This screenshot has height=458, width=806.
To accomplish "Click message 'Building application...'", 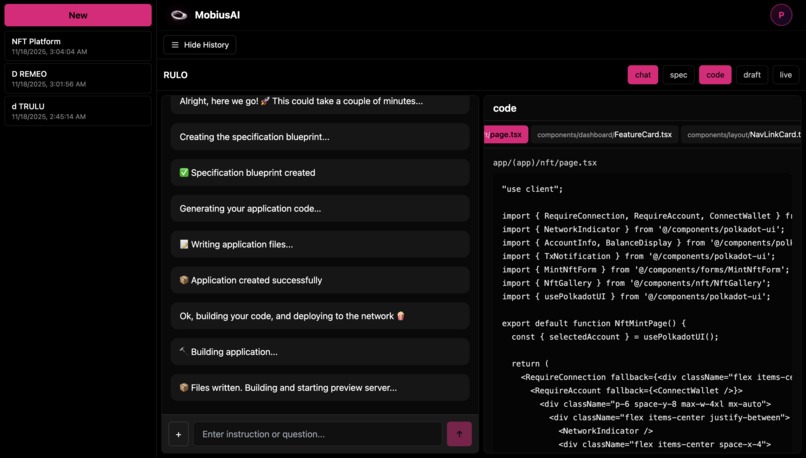I will coord(320,352).
